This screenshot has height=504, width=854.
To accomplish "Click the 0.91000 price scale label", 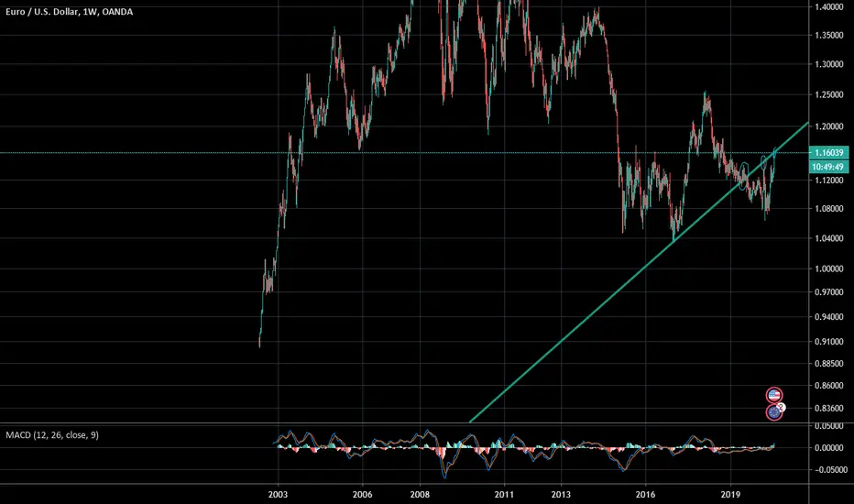I will coord(829,342).
